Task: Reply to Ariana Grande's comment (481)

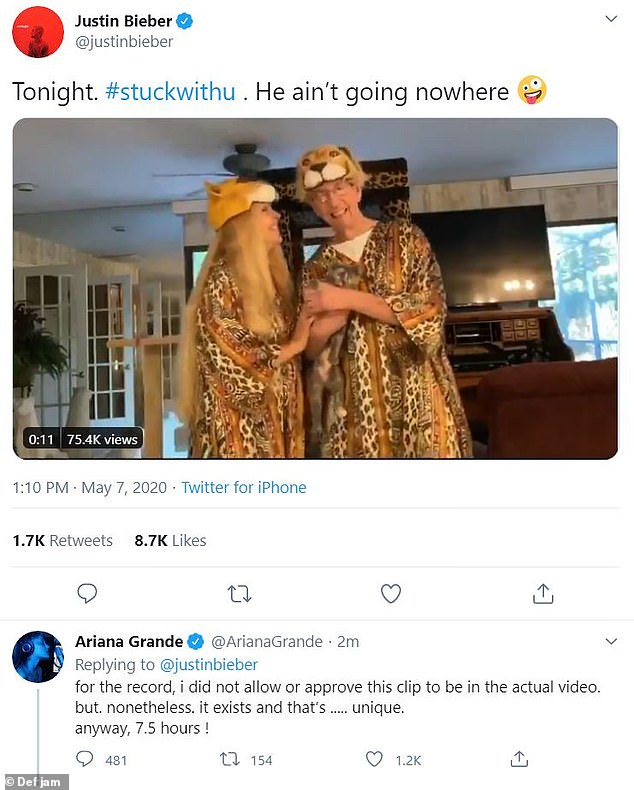Action: pyautogui.click(x=87, y=759)
